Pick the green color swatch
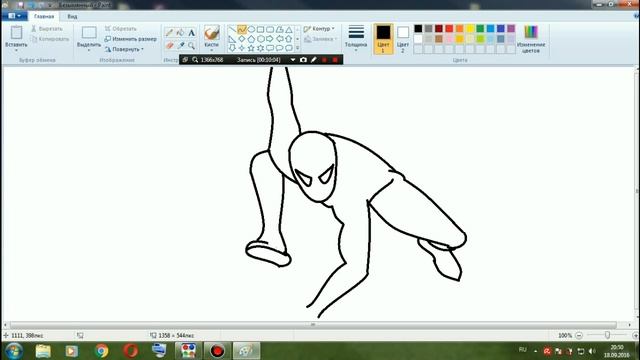 [480, 29]
